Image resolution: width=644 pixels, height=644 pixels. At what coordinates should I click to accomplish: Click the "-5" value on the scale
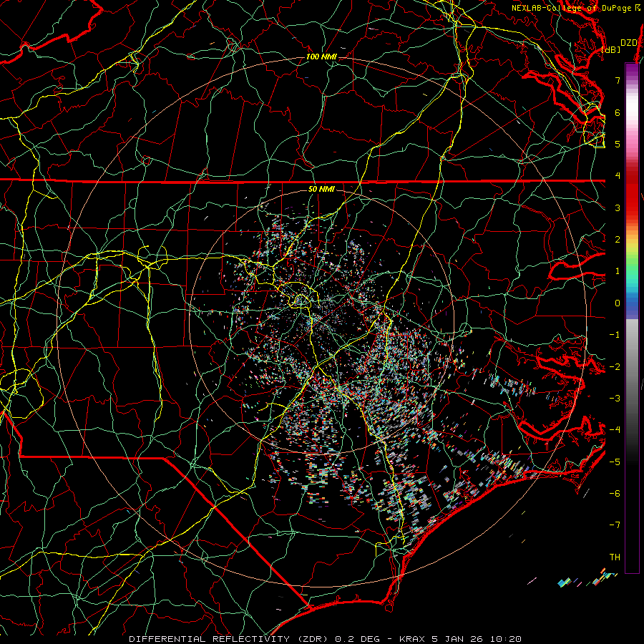[x=615, y=462]
